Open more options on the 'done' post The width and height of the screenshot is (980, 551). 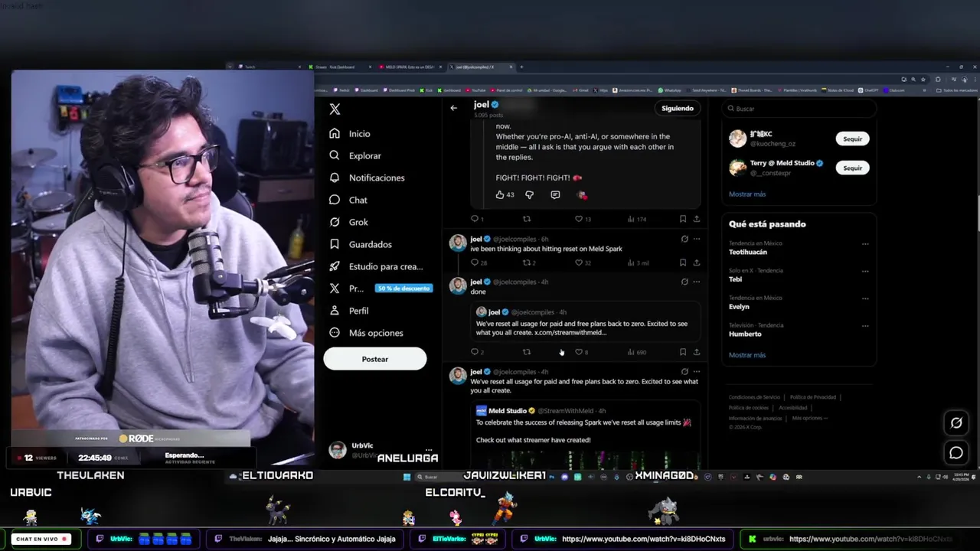(x=696, y=282)
